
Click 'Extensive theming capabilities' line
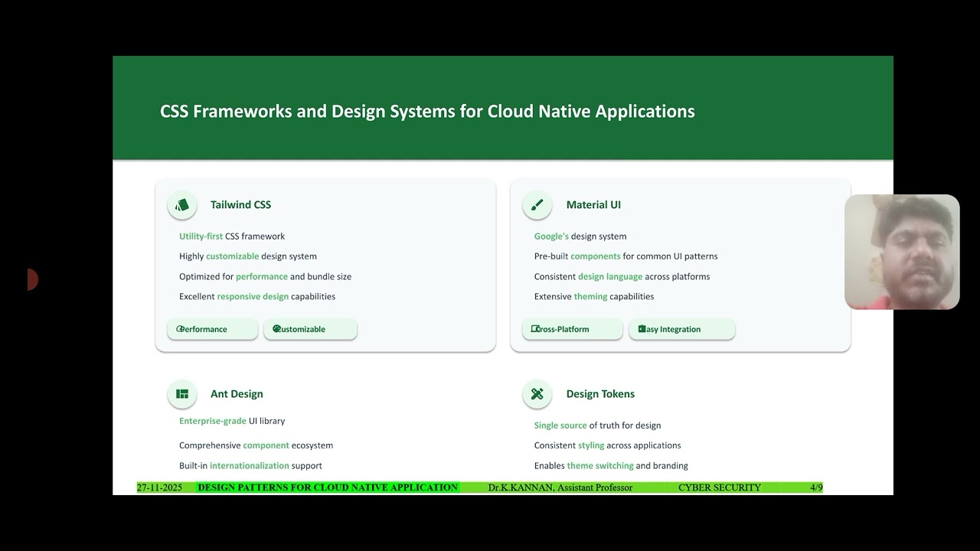(x=594, y=296)
